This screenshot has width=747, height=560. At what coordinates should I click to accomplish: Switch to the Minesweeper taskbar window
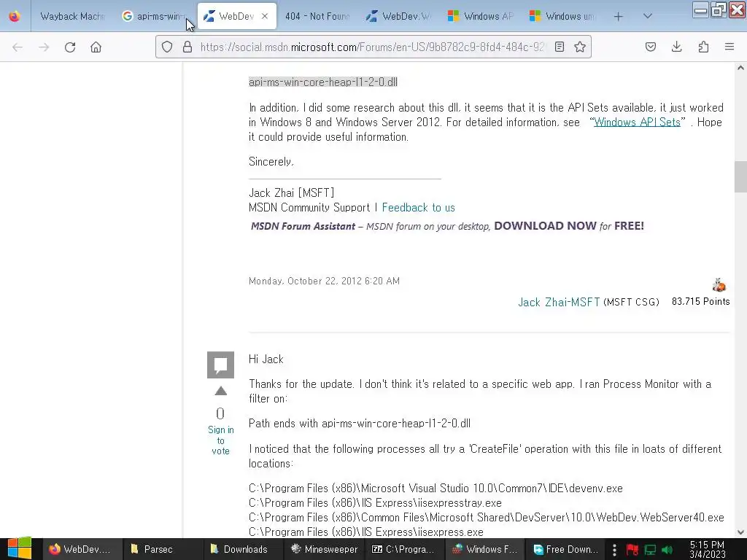[323, 549]
